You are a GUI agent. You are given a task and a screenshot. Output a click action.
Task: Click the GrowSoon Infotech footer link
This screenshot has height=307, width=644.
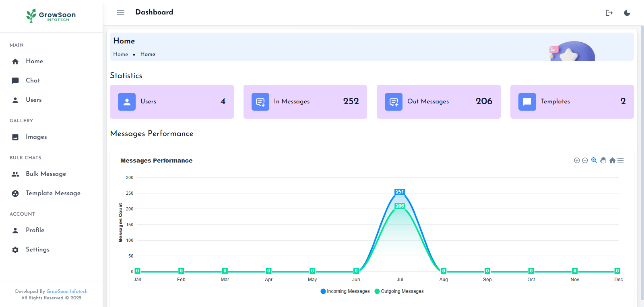pos(67,291)
